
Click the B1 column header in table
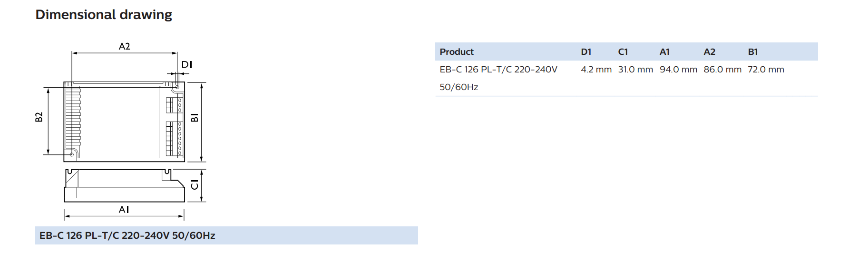tap(753, 52)
